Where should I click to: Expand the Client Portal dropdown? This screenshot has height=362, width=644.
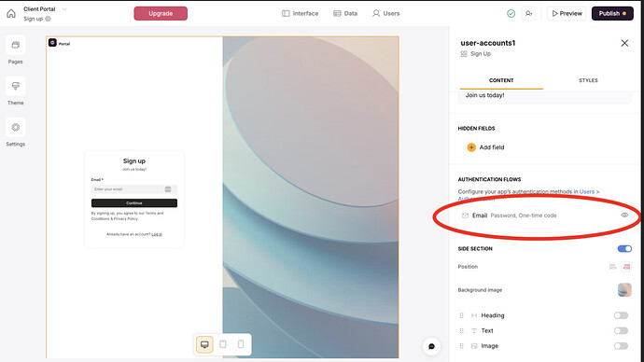tap(64, 9)
